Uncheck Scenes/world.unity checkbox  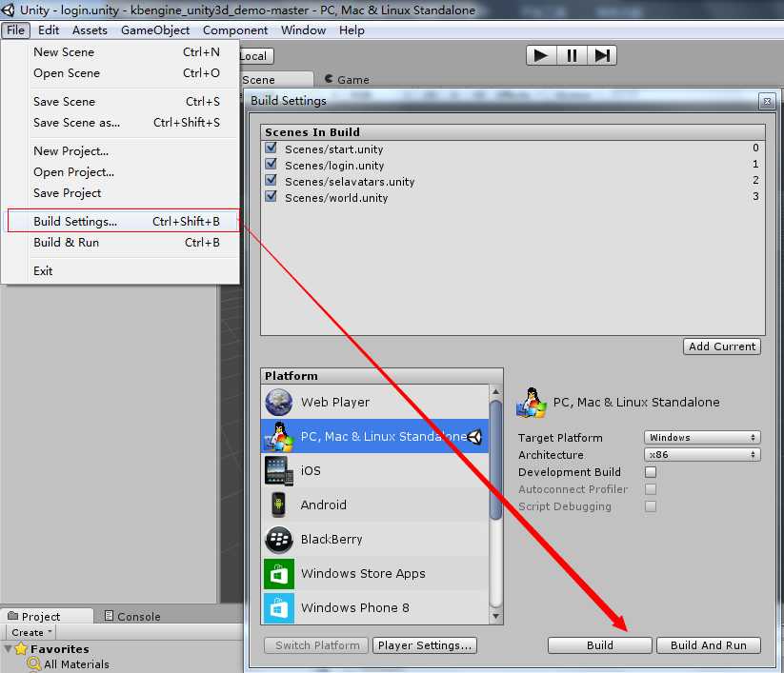(x=271, y=196)
